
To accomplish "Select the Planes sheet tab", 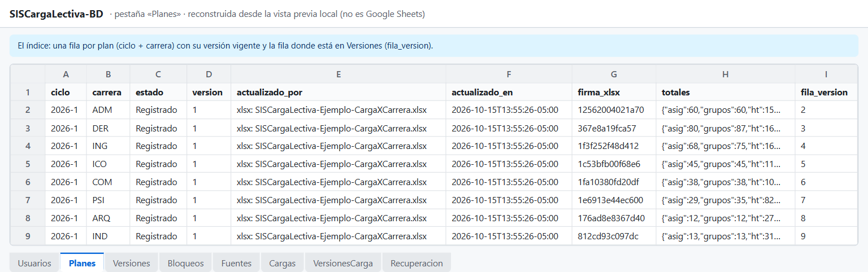I will (x=82, y=263).
